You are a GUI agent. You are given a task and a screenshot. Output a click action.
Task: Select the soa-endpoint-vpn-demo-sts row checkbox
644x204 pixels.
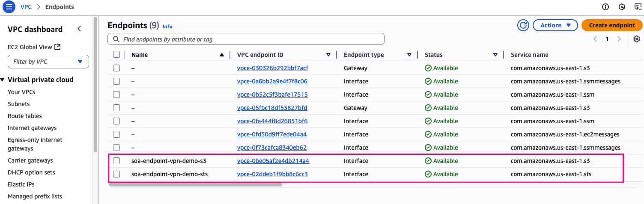pyautogui.click(x=116, y=174)
